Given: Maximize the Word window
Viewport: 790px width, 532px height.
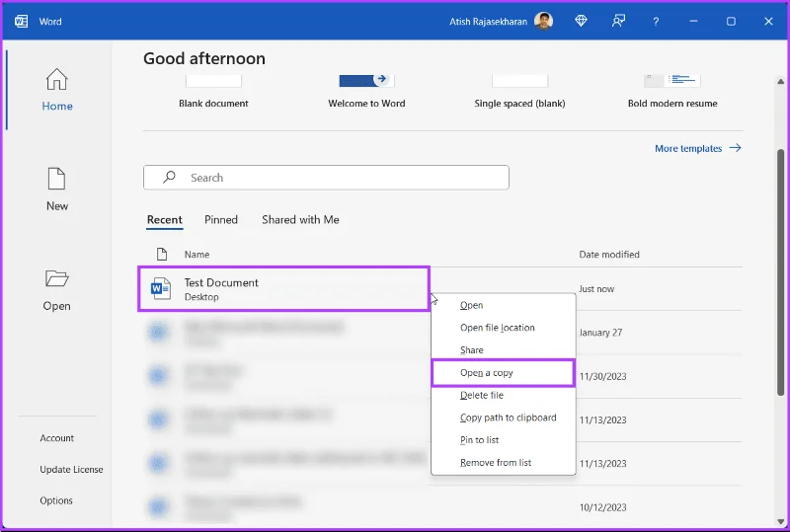Looking at the screenshot, I should (731, 21).
